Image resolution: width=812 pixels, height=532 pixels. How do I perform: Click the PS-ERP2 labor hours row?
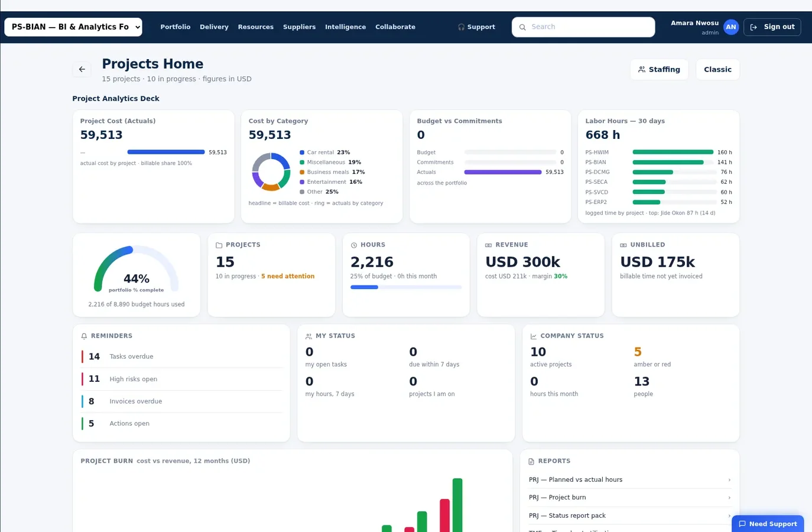658,202
